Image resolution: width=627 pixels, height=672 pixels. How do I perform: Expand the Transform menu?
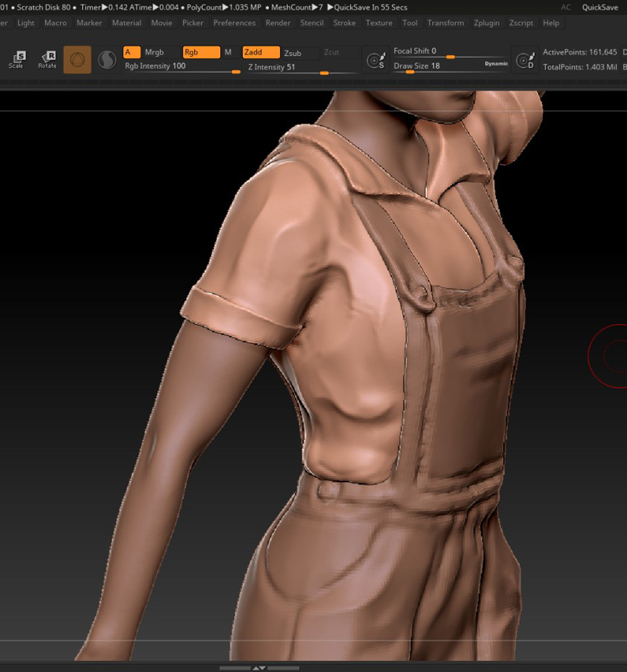(446, 23)
